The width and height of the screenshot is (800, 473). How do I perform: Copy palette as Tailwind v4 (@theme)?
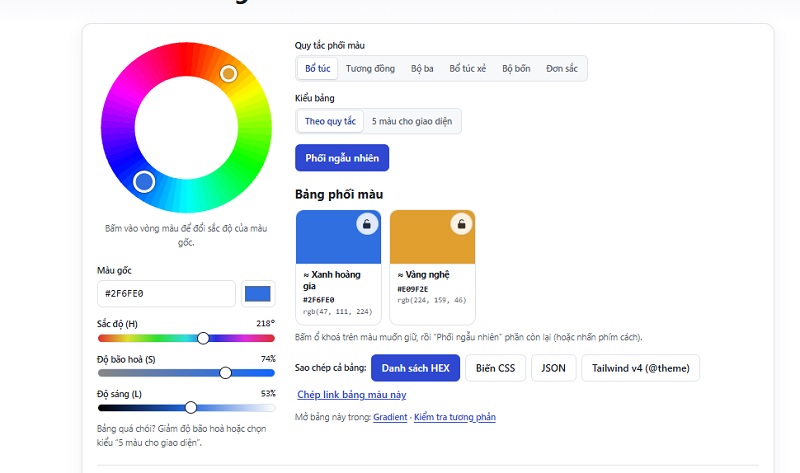[x=640, y=368]
